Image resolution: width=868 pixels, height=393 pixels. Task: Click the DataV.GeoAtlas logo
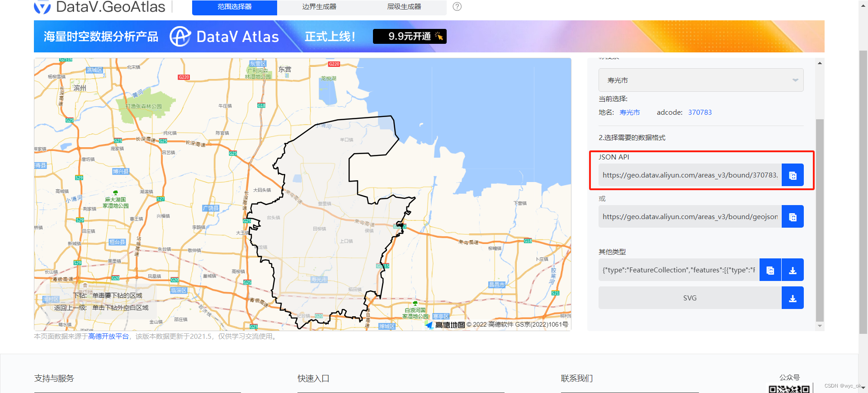coord(100,7)
